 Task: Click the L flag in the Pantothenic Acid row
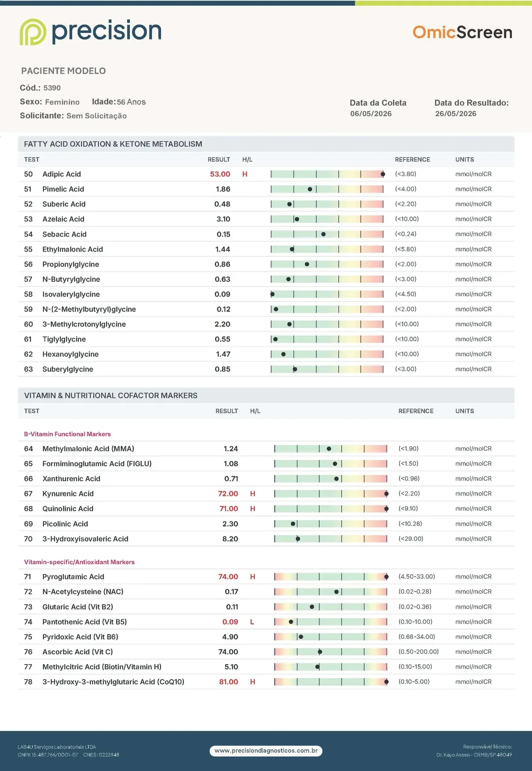click(252, 622)
